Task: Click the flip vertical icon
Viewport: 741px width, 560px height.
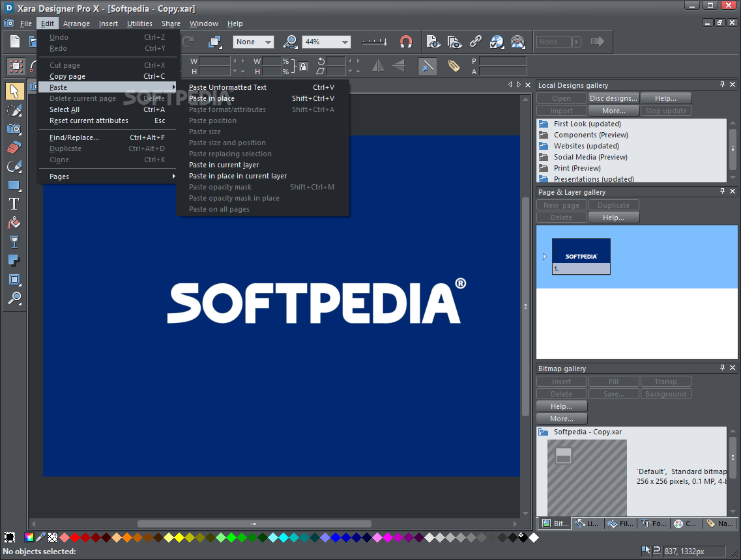Action: [x=399, y=66]
